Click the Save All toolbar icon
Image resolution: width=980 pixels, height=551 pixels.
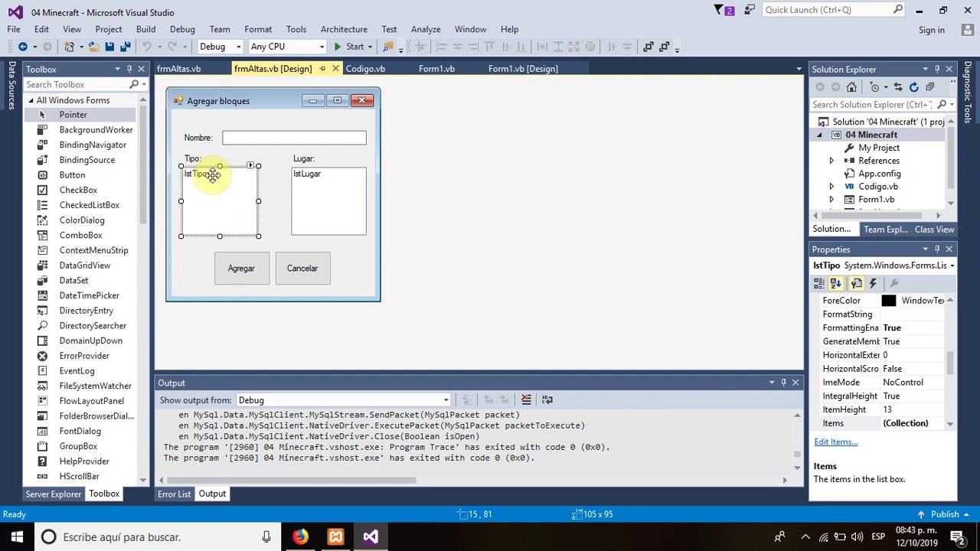pos(125,47)
